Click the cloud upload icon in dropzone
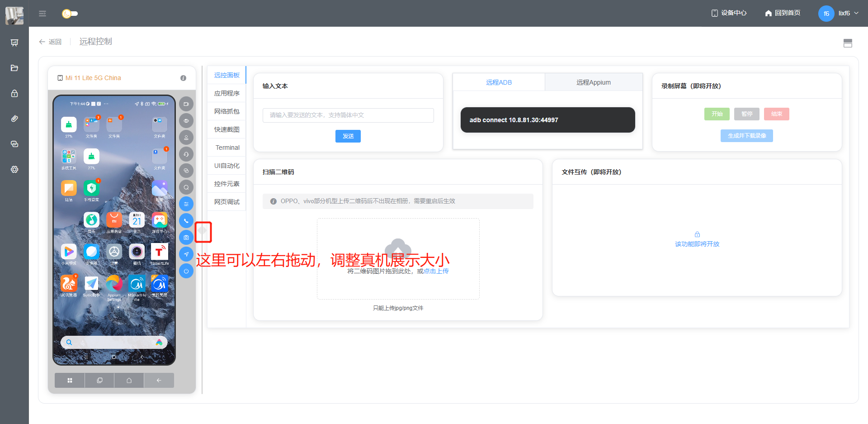 (398, 249)
